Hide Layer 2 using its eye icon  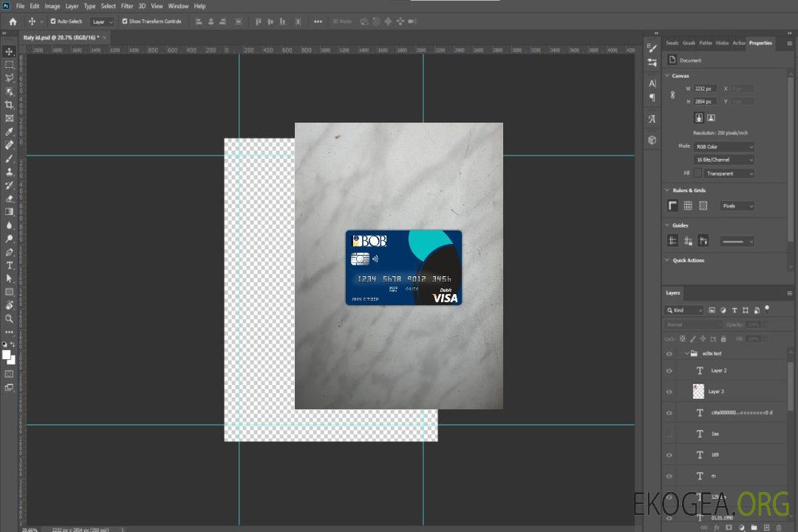[x=669, y=371]
